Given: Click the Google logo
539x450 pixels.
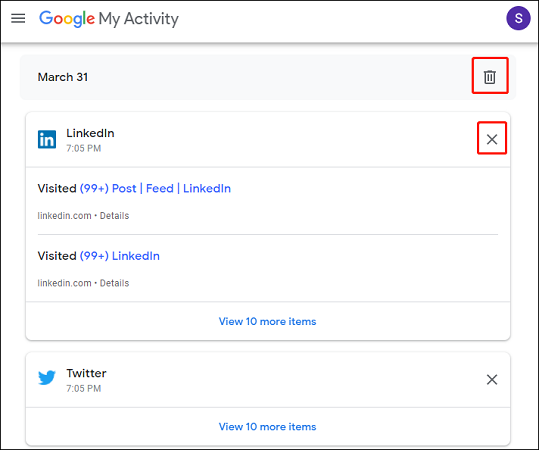Looking at the screenshot, I should tap(67, 19).
